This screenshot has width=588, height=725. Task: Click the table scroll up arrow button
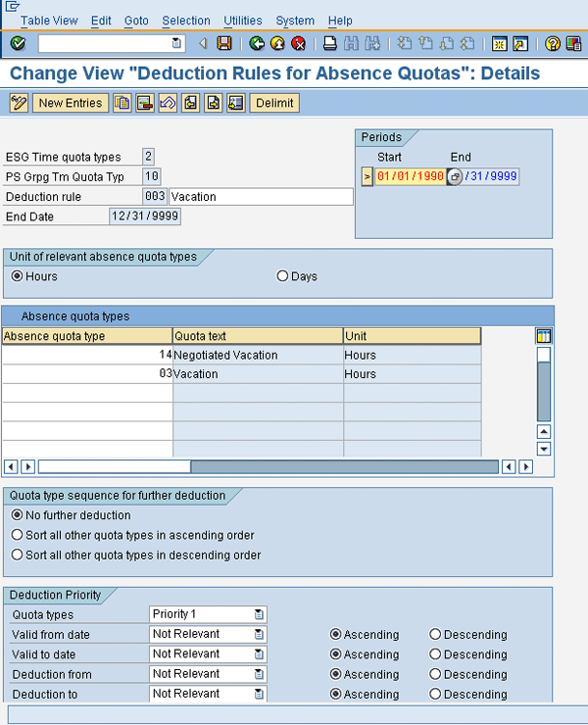(544, 432)
